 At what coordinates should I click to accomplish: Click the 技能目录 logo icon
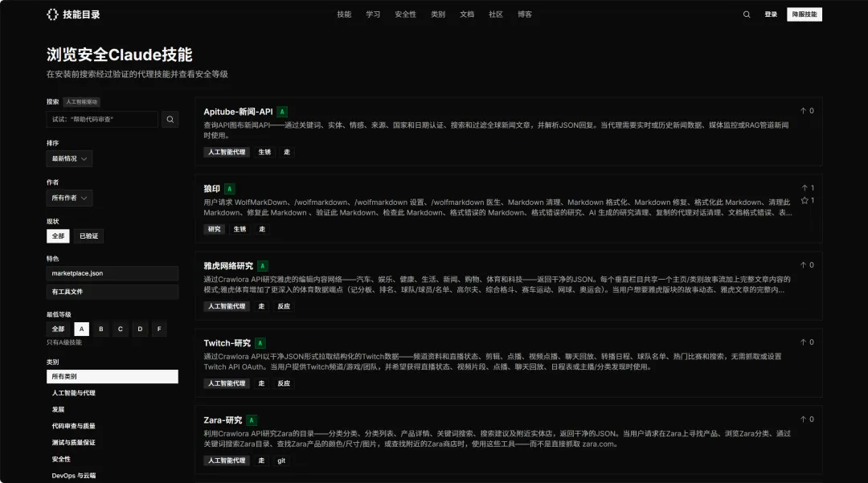pos(52,14)
